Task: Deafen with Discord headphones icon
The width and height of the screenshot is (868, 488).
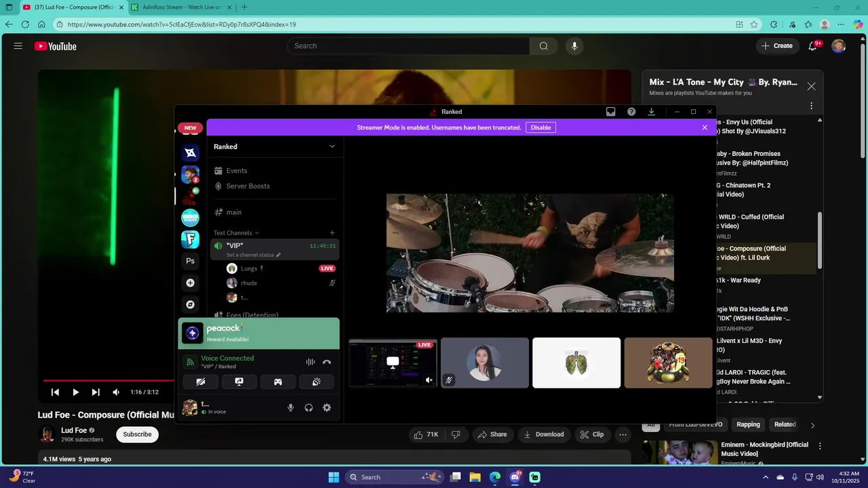Action: coord(309,407)
